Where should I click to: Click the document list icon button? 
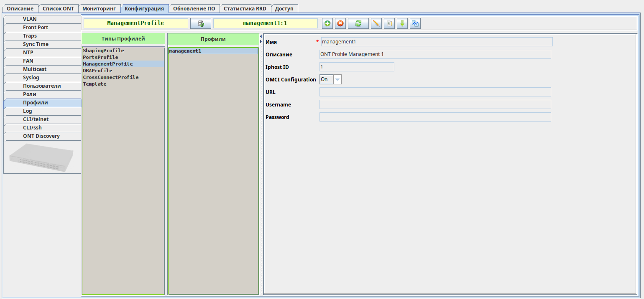389,23
